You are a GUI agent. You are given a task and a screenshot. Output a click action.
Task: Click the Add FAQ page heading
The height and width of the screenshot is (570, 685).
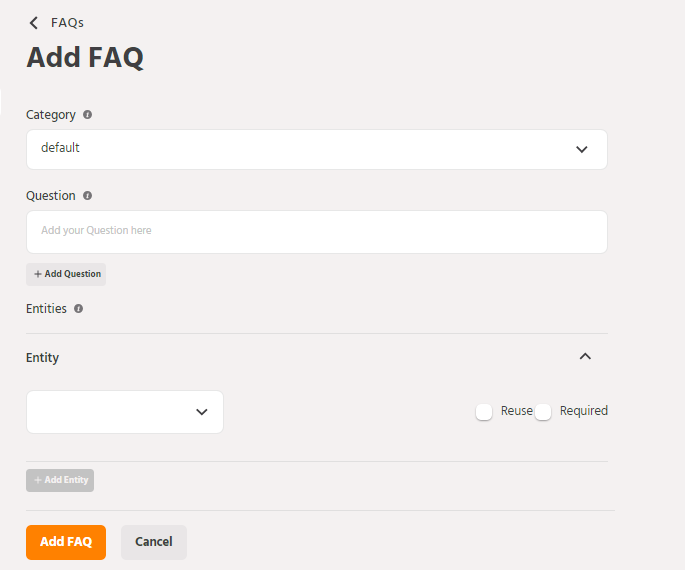85,58
